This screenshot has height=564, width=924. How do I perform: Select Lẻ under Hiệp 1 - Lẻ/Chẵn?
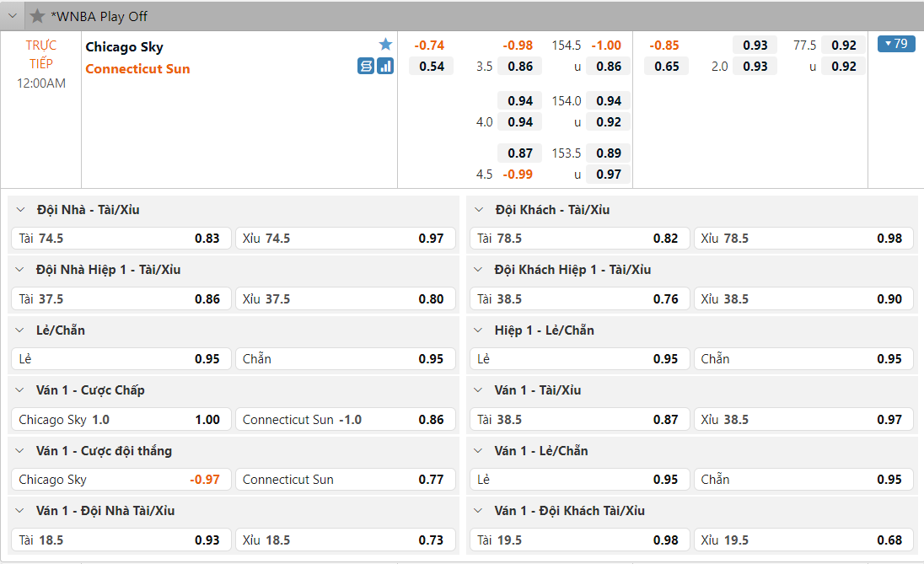[578, 359]
